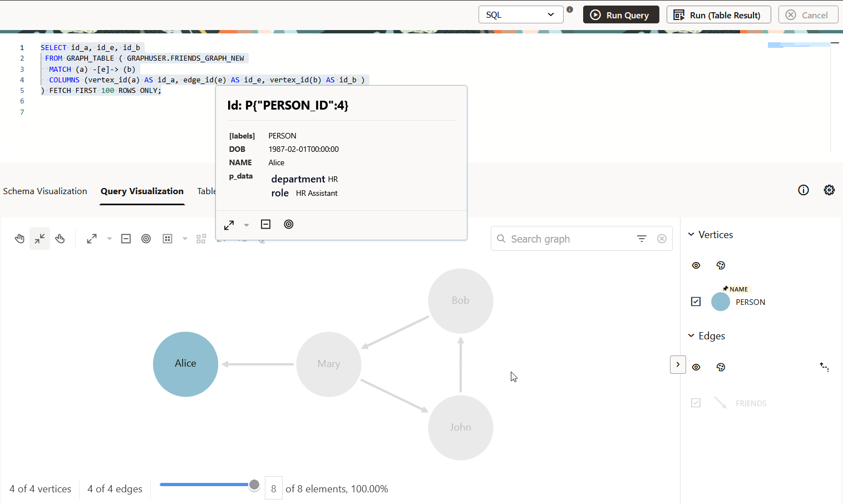Screen dimensions: 843x504
Task: Open the vertices color palette icon
Action: coord(721,265)
